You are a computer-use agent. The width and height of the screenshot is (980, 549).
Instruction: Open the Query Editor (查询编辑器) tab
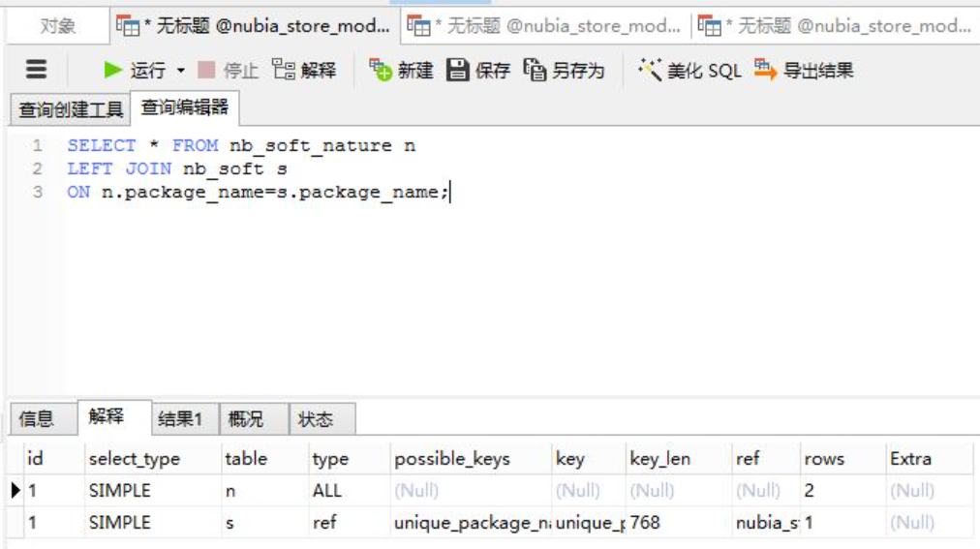[x=184, y=107]
